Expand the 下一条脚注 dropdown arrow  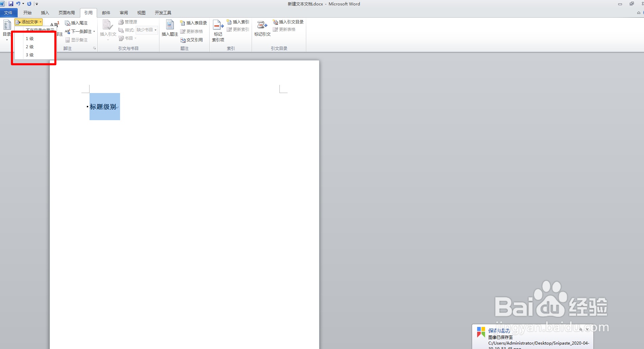click(94, 31)
